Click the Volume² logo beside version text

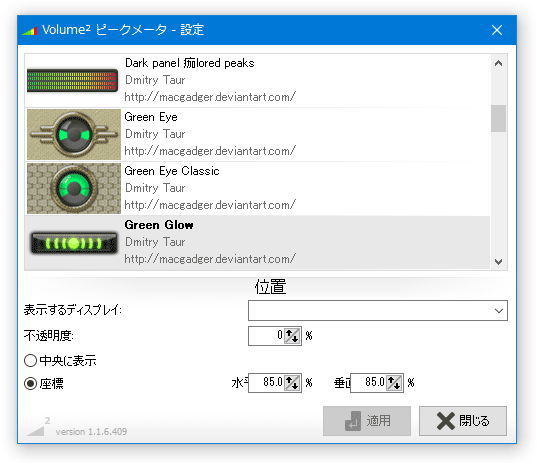[x=38, y=426]
